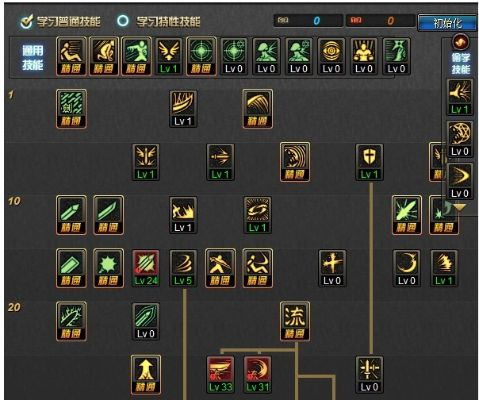Toggle the 学习普通技能 checkbox
479x400 pixels.
click(x=26, y=22)
